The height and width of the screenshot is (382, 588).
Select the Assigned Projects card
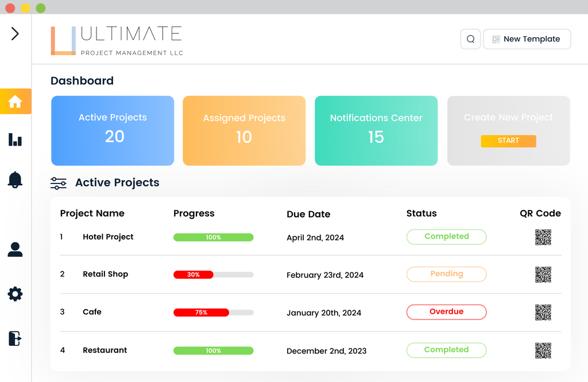pos(244,131)
